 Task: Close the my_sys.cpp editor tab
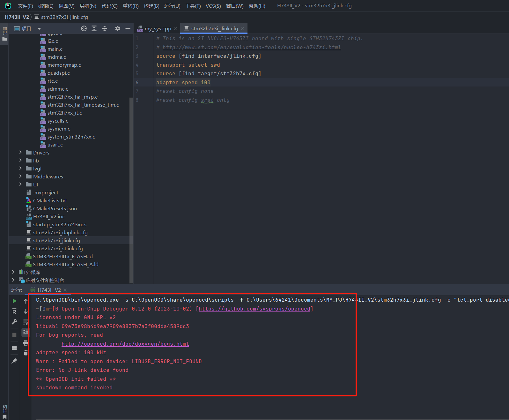[176, 28]
